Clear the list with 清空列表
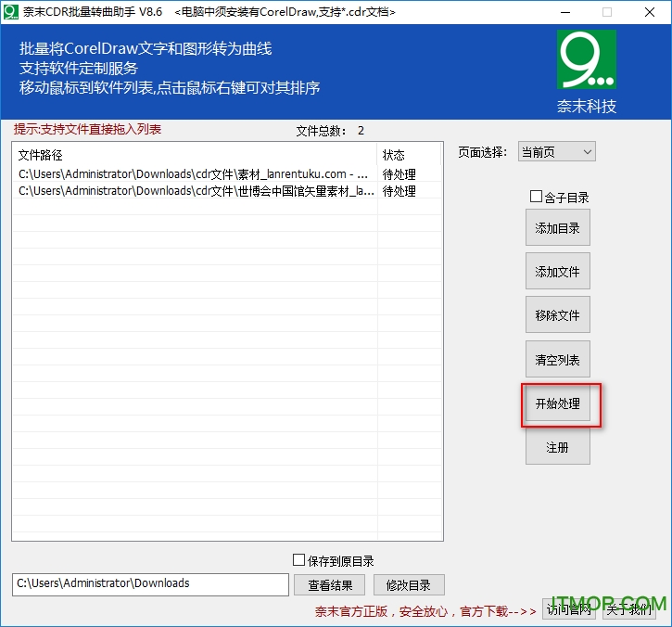Image resolution: width=672 pixels, height=627 pixels. [x=557, y=360]
